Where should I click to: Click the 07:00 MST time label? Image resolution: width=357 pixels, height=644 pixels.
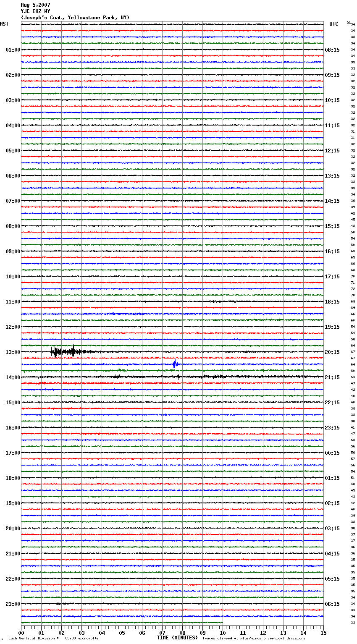[13, 201]
